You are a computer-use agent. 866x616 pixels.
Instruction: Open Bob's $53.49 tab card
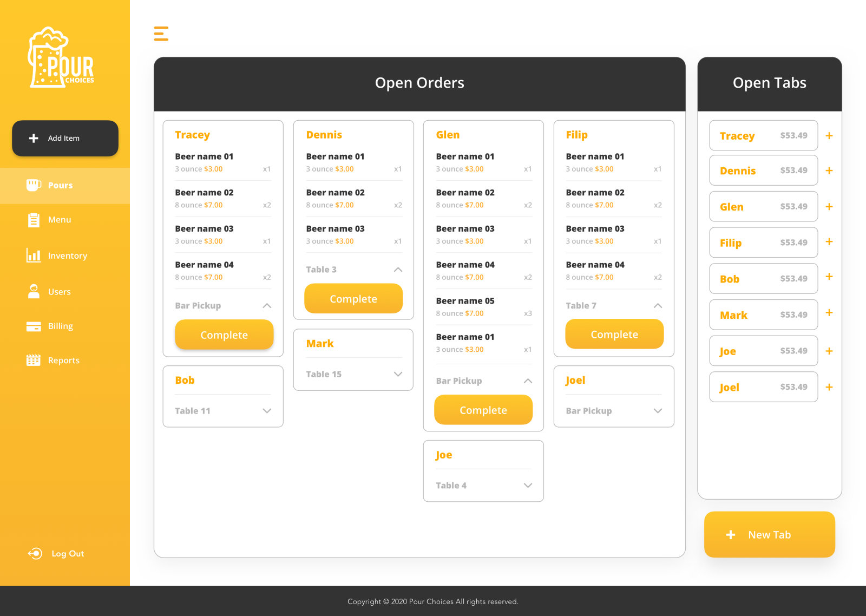[x=763, y=279]
